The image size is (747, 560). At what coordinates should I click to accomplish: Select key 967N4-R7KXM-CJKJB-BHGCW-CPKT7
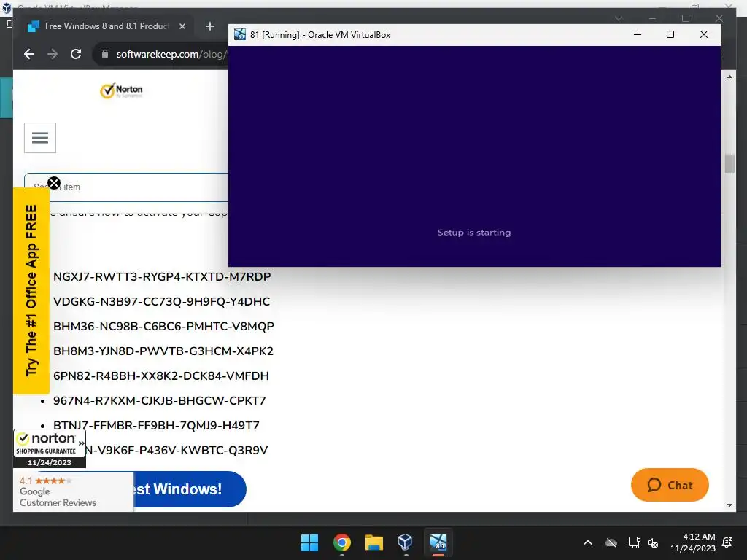(x=160, y=400)
